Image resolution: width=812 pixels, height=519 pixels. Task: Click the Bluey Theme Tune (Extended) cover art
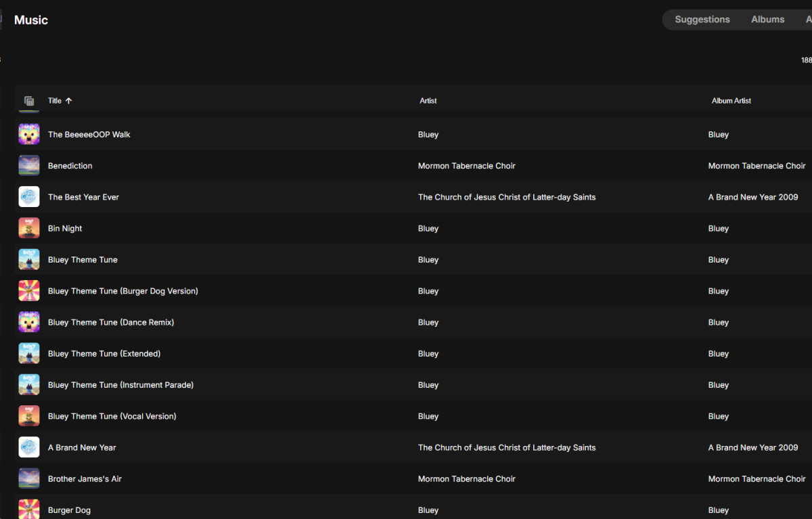pos(28,353)
